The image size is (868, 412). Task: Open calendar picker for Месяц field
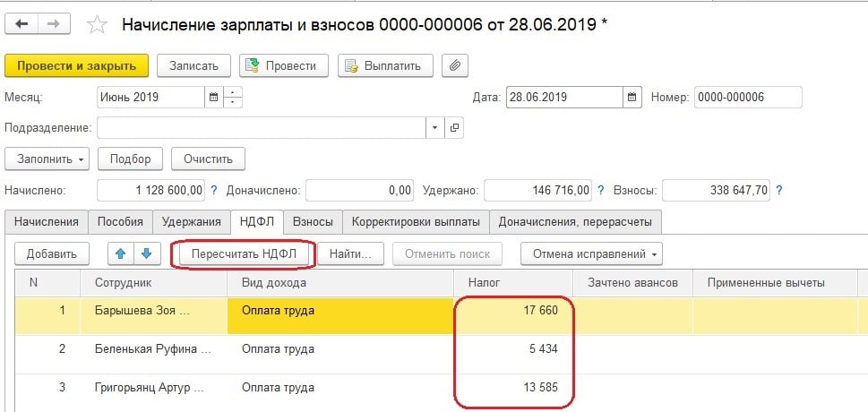pyautogui.click(x=213, y=97)
